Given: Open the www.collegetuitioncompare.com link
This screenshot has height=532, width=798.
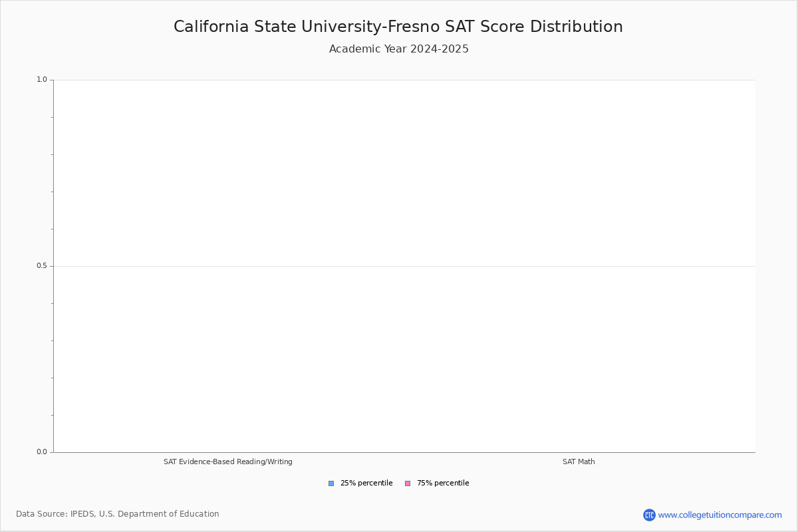Looking at the screenshot, I should [x=720, y=515].
